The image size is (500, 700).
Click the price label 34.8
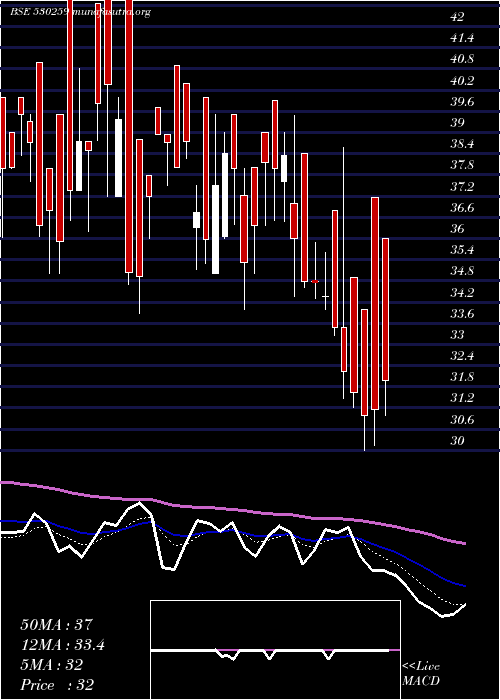(x=462, y=271)
